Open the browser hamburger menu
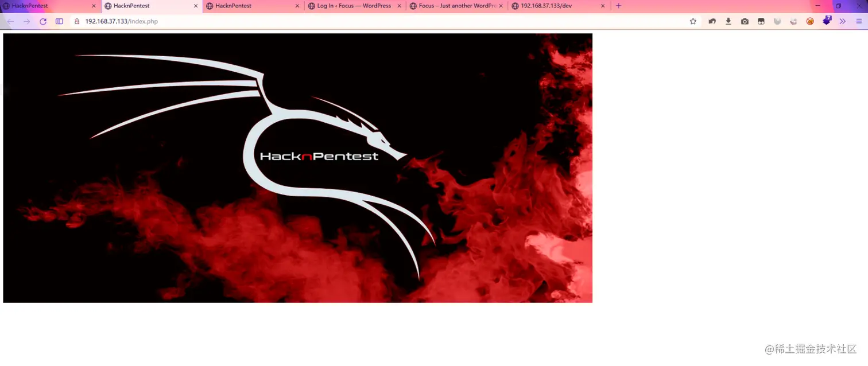This screenshot has width=868, height=366. 859,21
